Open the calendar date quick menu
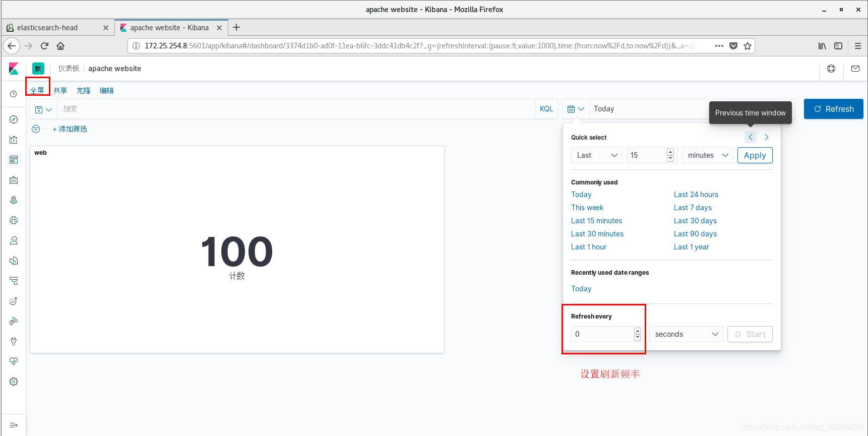 (576, 109)
